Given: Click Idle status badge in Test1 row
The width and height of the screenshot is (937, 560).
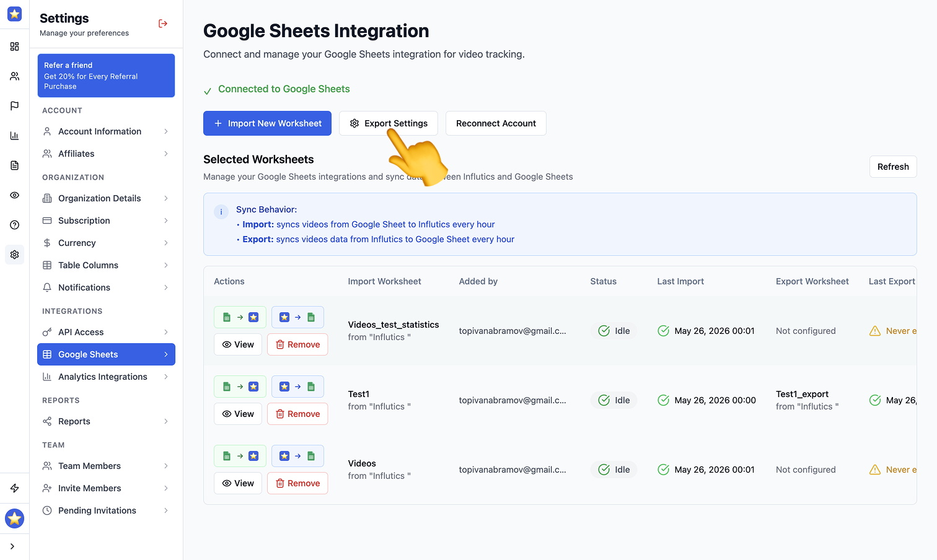Looking at the screenshot, I should pyautogui.click(x=614, y=400).
